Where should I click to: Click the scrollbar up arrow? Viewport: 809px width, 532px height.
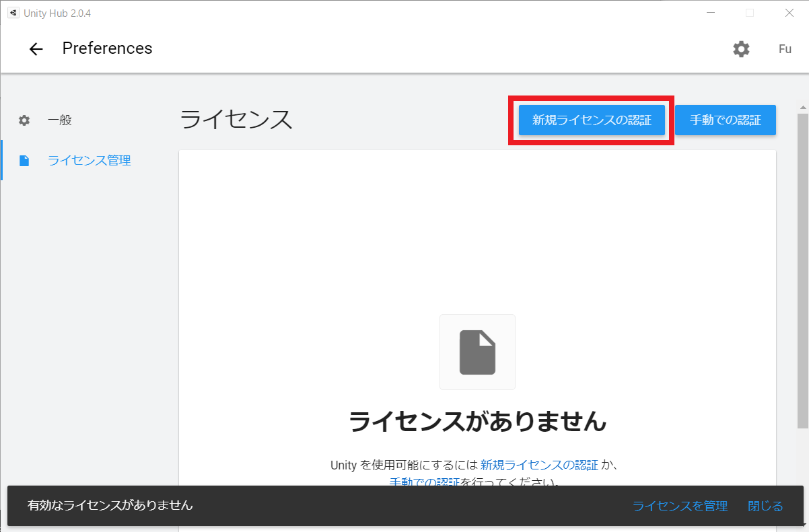(x=803, y=107)
